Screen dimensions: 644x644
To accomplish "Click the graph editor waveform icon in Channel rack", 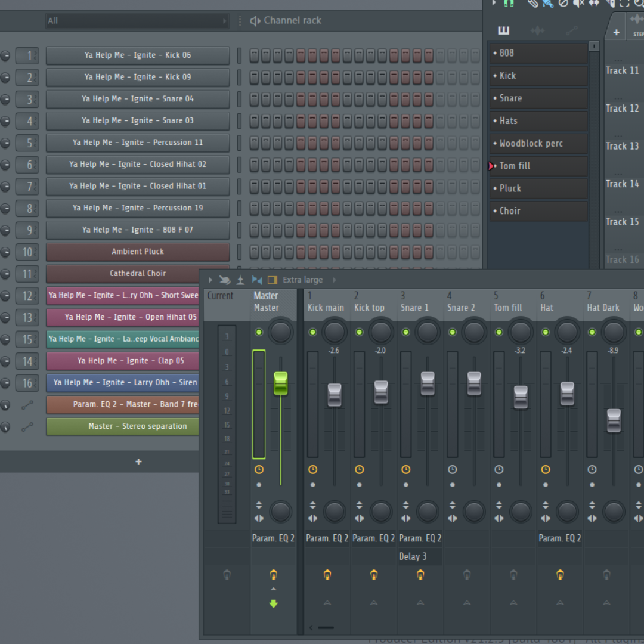I will (538, 30).
